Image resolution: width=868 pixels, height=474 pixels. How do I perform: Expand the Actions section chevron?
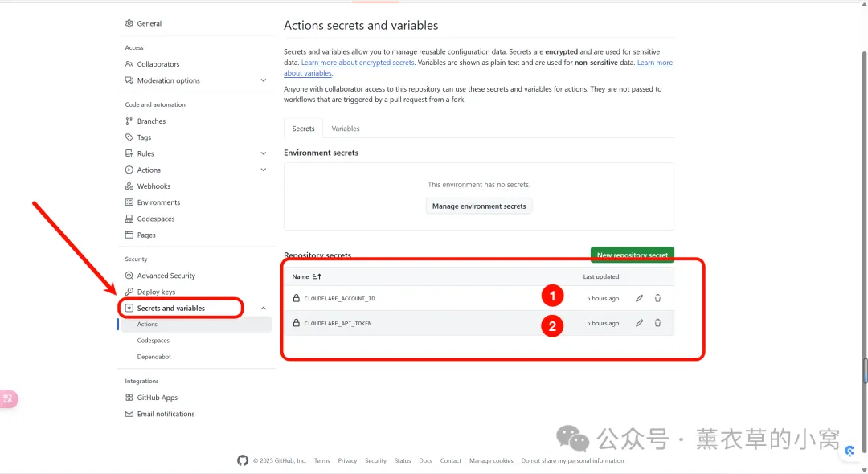[x=264, y=170]
